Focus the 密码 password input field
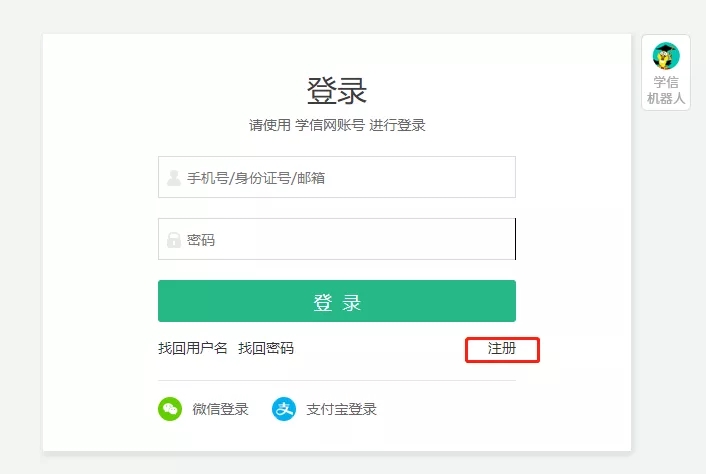The height and width of the screenshot is (474, 706). pos(337,239)
